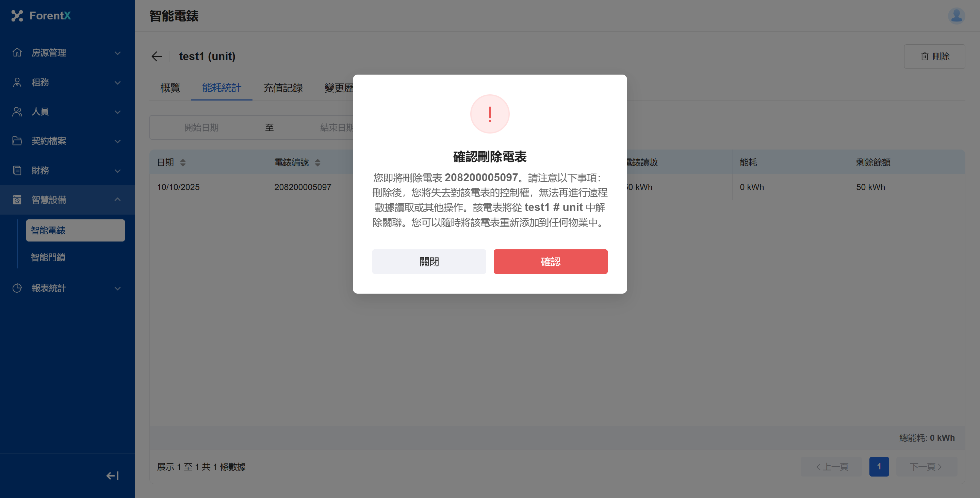Screen dimensions: 980x498
Task: Click the 開始日期 date input field
Action: tap(201, 127)
